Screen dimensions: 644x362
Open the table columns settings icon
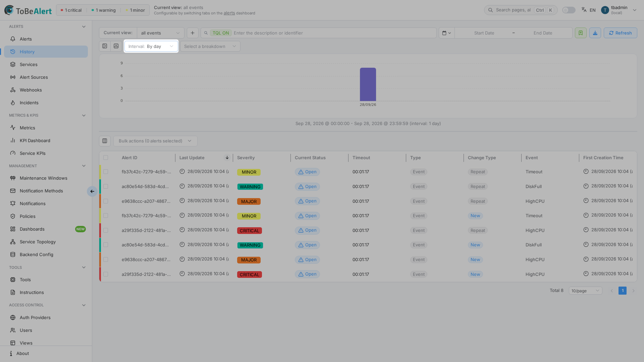(105, 141)
